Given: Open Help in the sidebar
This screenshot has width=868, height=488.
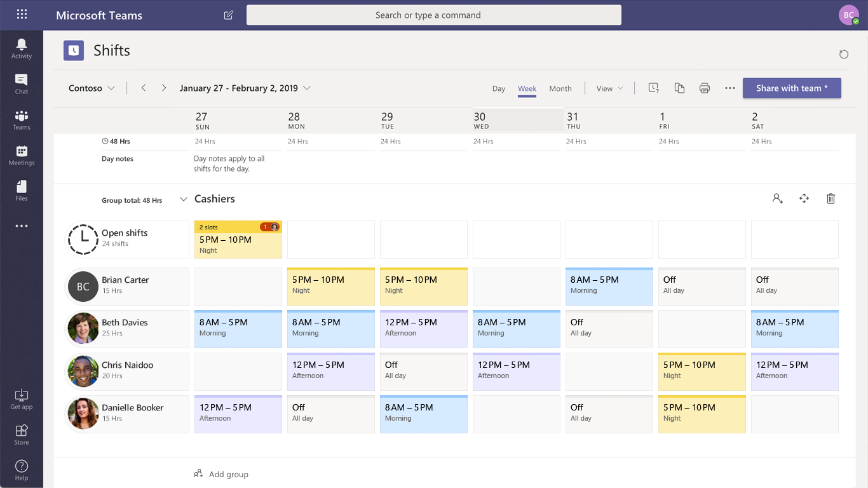Looking at the screenshot, I should (x=22, y=470).
